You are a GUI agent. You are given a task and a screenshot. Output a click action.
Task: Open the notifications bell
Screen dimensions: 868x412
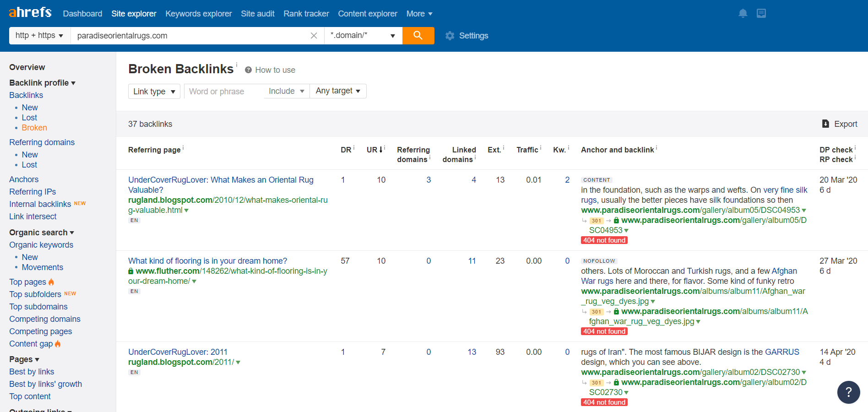(x=743, y=13)
